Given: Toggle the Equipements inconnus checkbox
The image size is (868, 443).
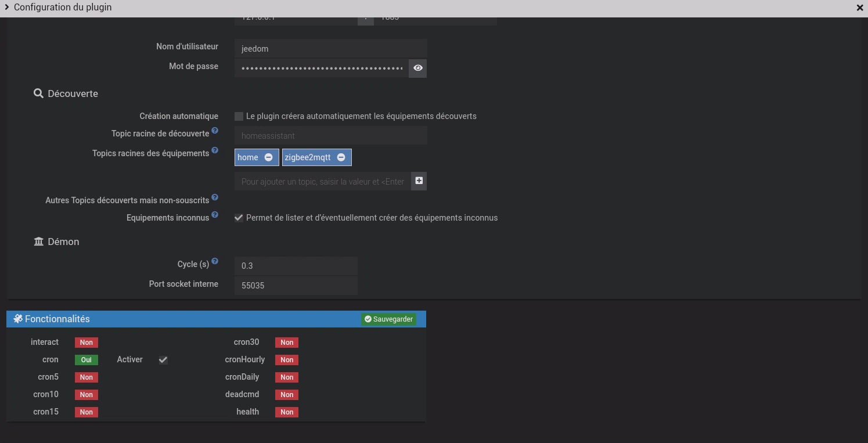Looking at the screenshot, I should click(x=239, y=218).
